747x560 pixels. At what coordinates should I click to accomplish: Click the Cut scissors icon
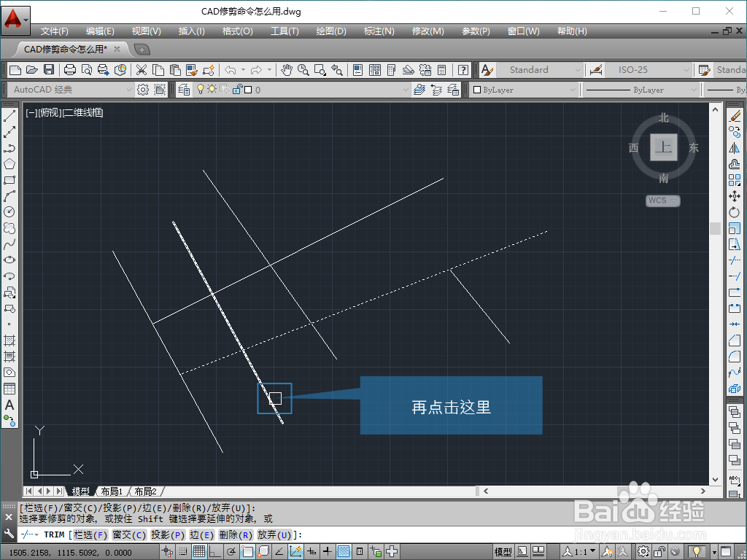pyautogui.click(x=142, y=70)
